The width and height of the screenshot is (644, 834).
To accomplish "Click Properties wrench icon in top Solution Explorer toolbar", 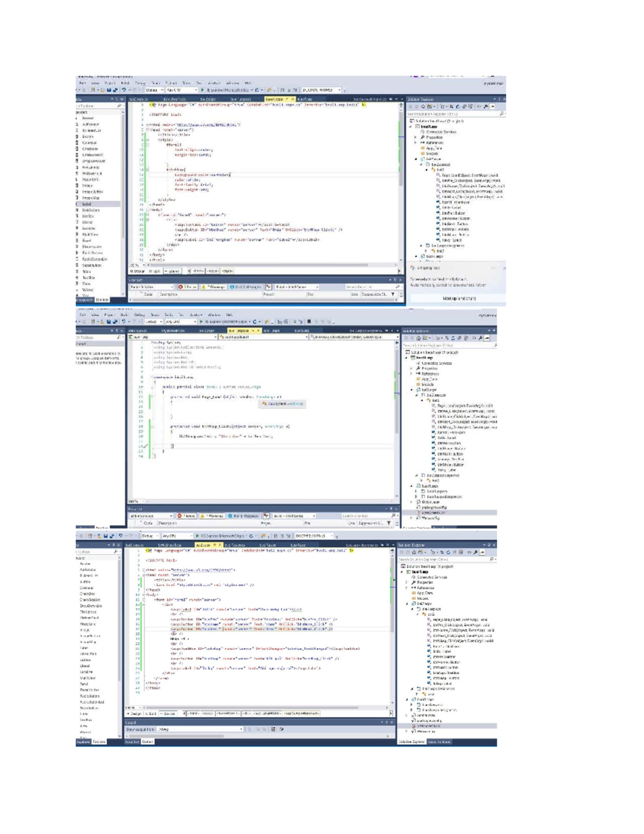I will click(x=485, y=106).
